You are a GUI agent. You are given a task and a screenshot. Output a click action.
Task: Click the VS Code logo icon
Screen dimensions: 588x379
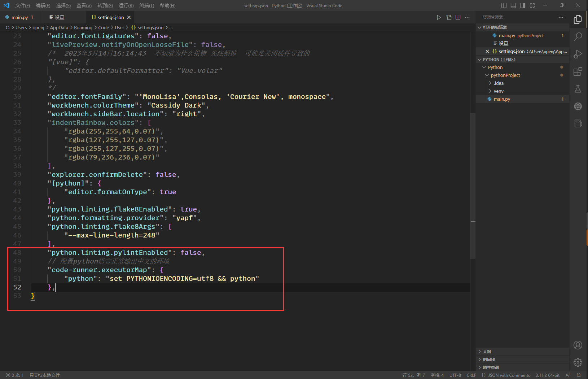point(6,5)
